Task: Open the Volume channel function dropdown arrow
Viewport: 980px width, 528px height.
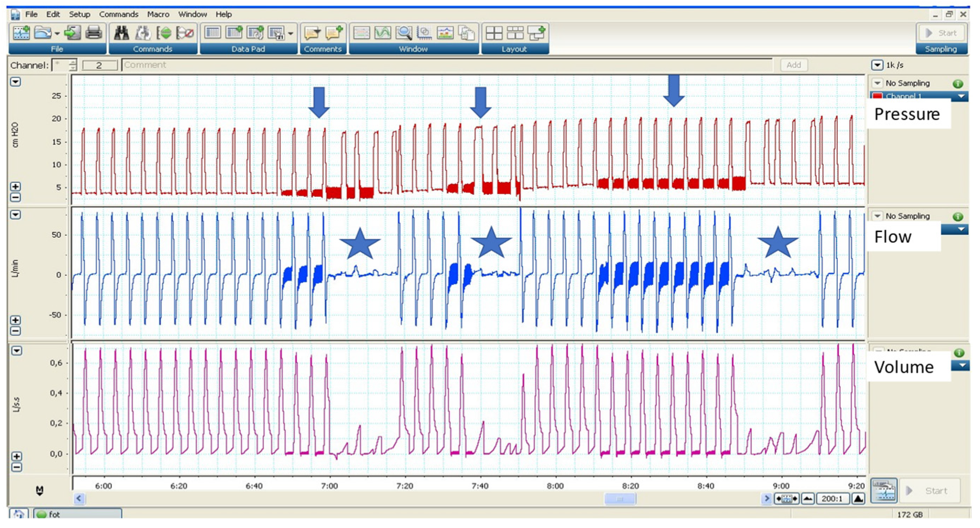Action: pos(962,366)
